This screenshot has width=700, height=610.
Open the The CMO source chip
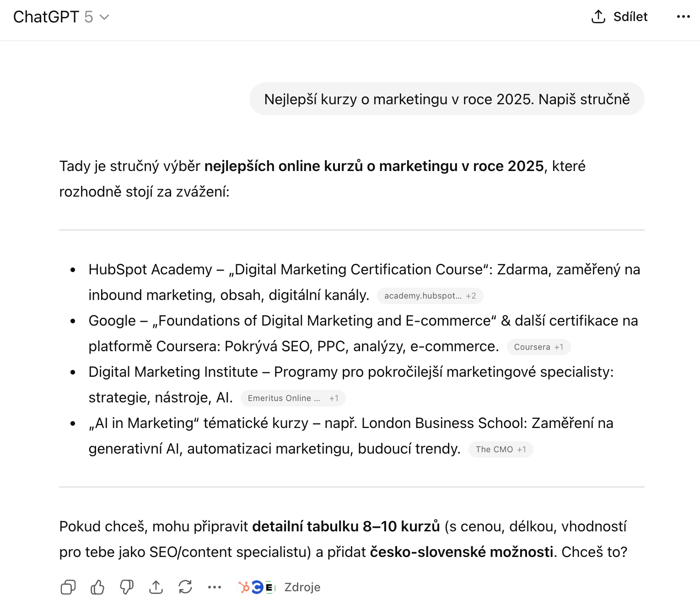coord(494,449)
